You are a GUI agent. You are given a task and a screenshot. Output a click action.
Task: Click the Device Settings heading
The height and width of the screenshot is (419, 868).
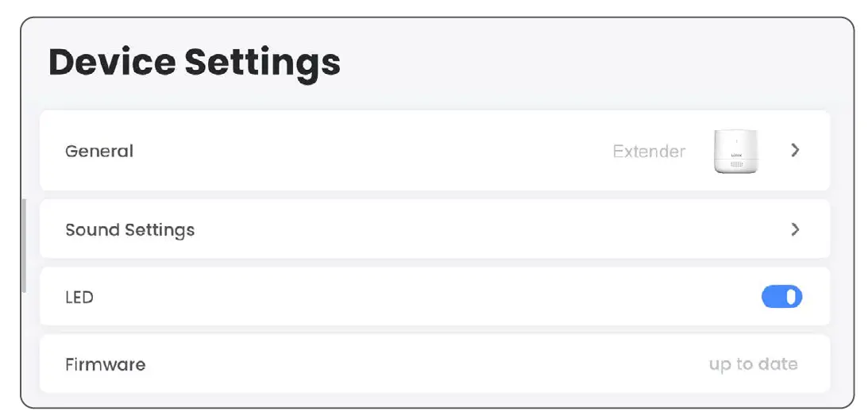point(195,63)
